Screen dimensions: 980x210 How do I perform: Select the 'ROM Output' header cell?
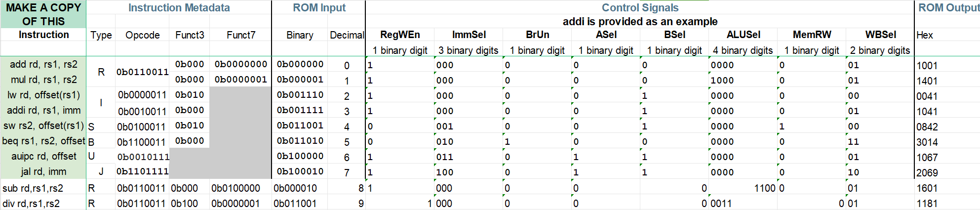pyautogui.click(x=947, y=7)
